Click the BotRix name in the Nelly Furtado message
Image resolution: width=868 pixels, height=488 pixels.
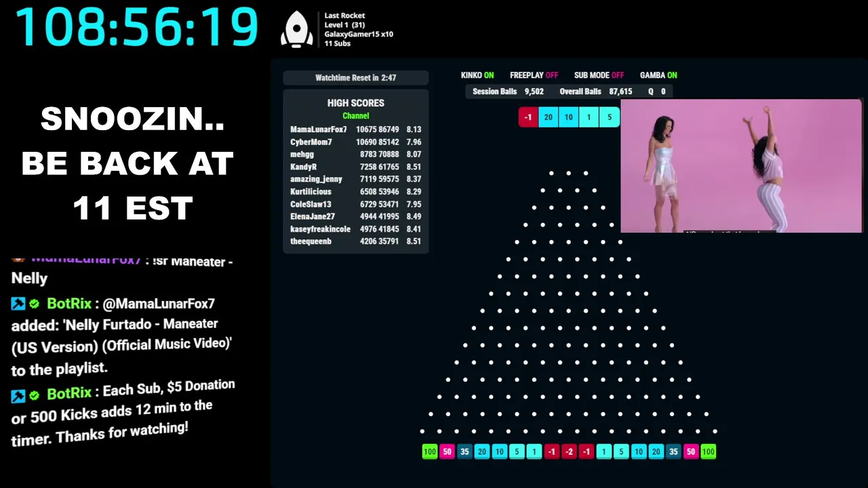click(x=69, y=304)
